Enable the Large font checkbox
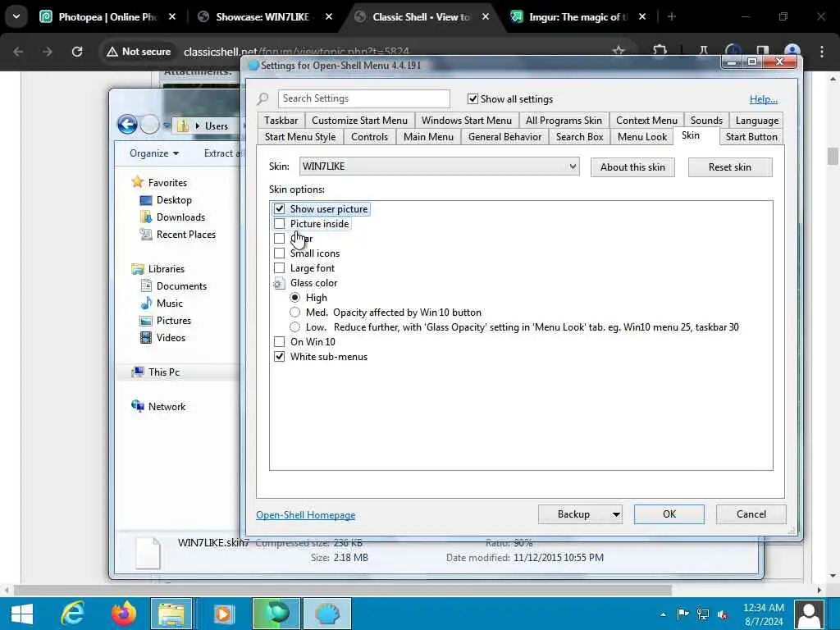Screen dimensions: 840x630 279,268
